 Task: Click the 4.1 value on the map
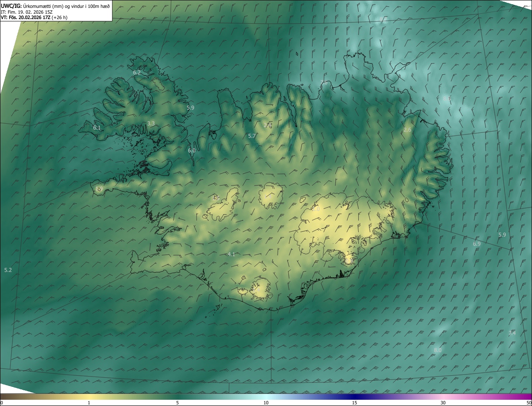(x=232, y=254)
